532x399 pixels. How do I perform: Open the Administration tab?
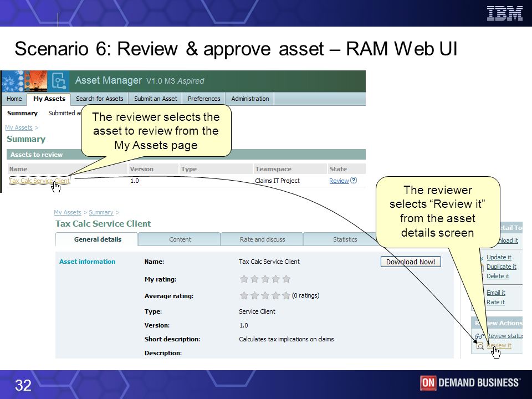tap(250, 99)
